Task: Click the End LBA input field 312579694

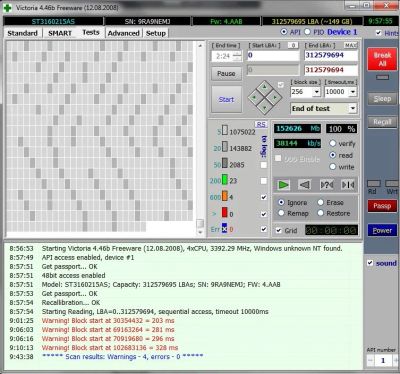Action: (331, 55)
